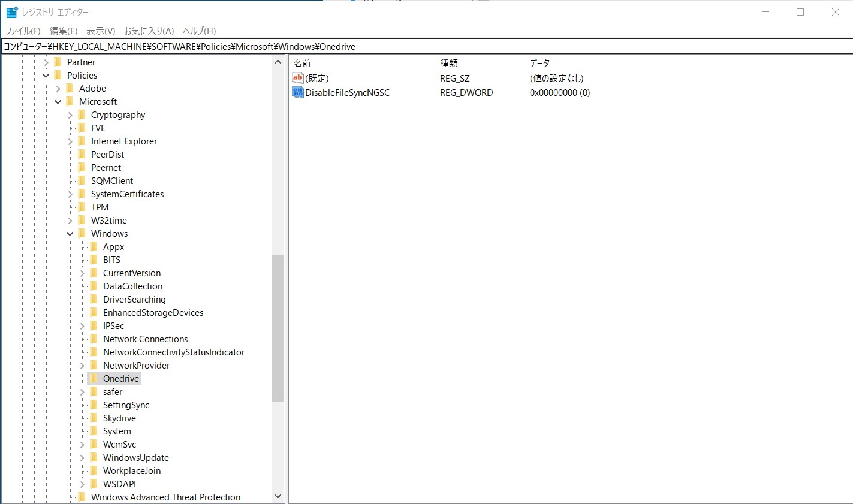Open the ファイル(F) menu
Viewport: 853px width, 504px height.
point(23,31)
